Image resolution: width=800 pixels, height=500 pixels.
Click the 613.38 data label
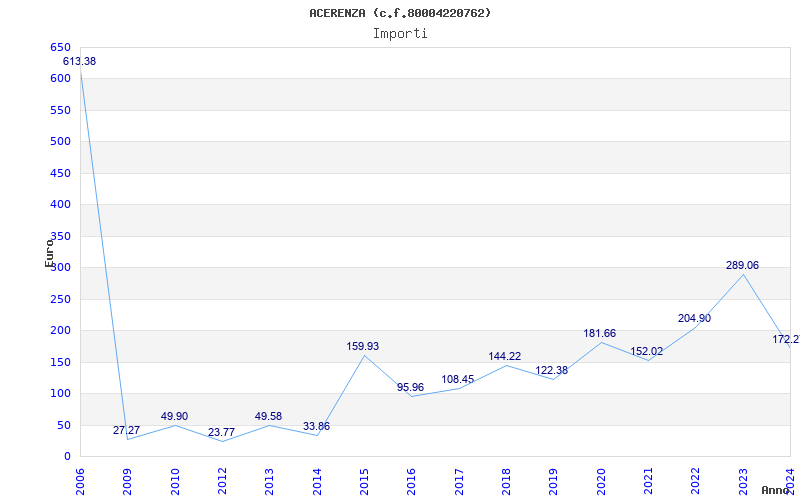tap(79, 62)
